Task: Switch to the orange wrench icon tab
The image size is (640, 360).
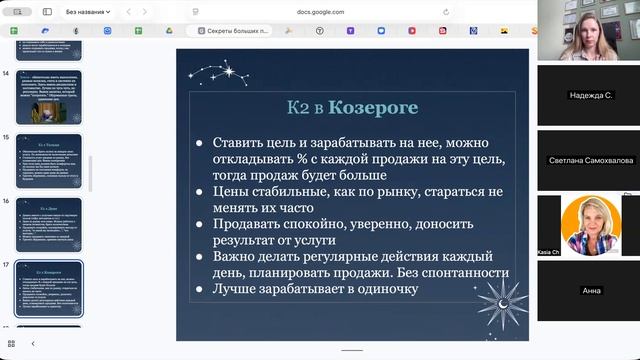Action: (289, 31)
